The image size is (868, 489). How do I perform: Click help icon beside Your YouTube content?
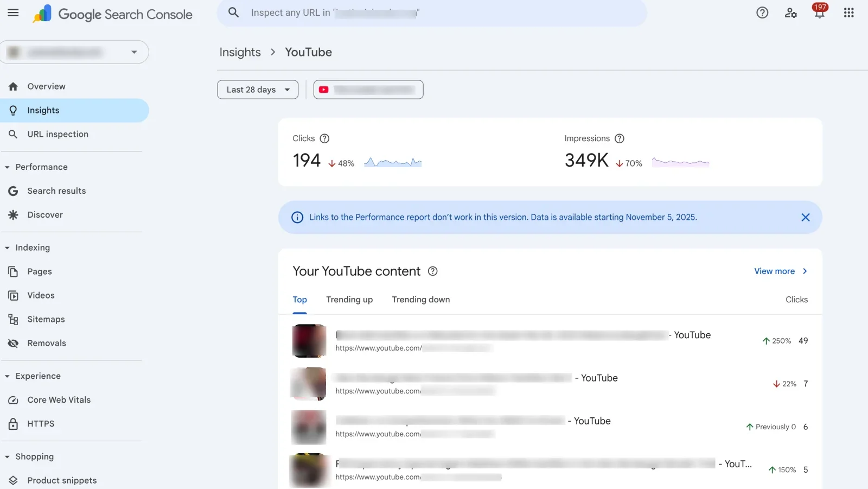pyautogui.click(x=432, y=271)
